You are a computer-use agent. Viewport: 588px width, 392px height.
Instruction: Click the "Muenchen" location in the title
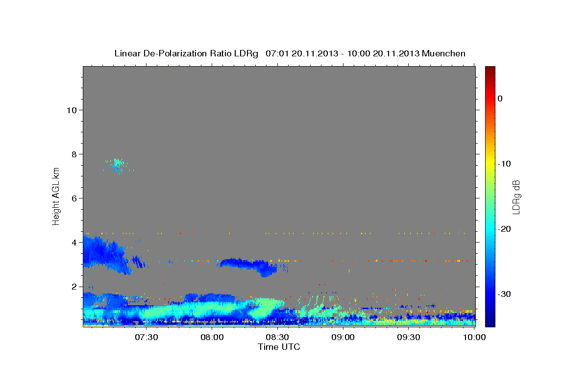(444, 53)
